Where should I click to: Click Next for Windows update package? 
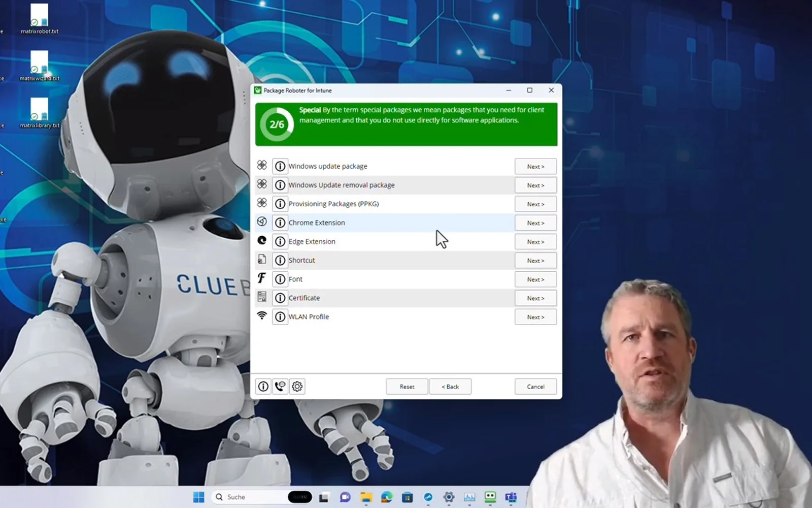[x=535, y=167]
